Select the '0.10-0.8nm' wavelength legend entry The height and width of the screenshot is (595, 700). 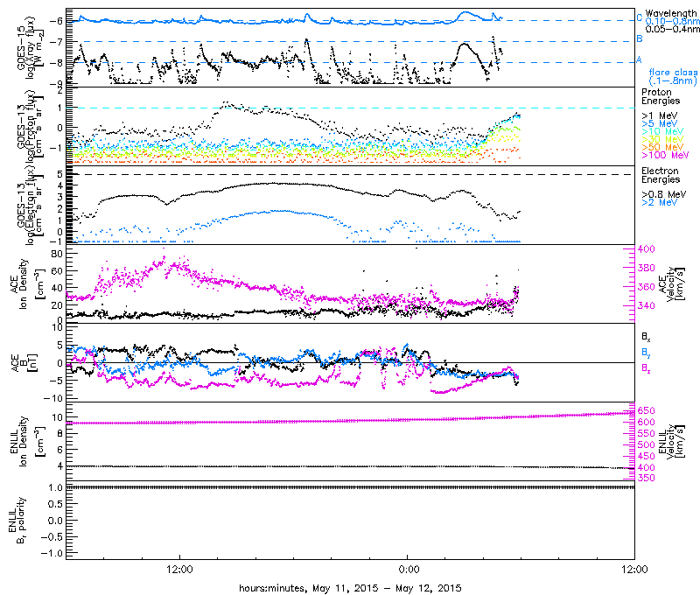[672, 21]
